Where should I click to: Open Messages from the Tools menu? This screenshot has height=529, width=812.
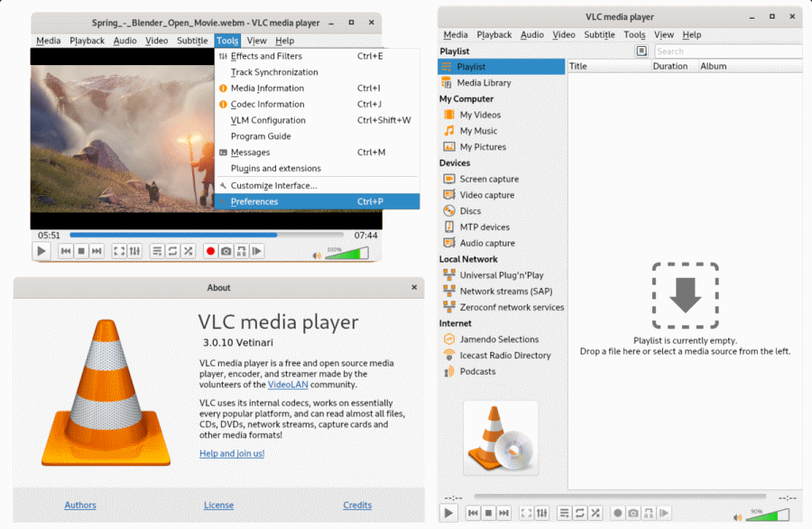tap(317, 153)
